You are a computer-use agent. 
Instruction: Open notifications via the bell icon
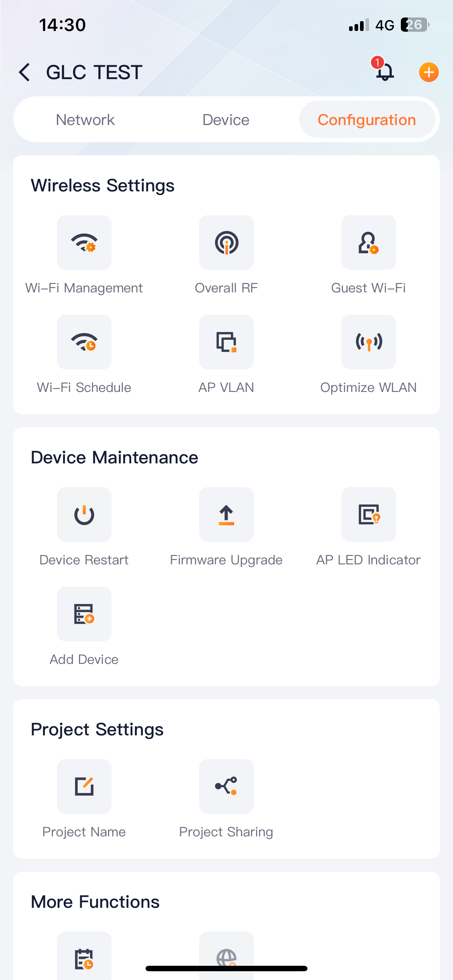(x=384, y=70)
